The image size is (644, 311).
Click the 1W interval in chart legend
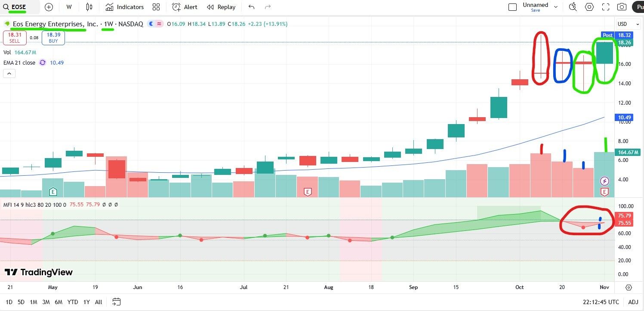[x=108, y=24]
